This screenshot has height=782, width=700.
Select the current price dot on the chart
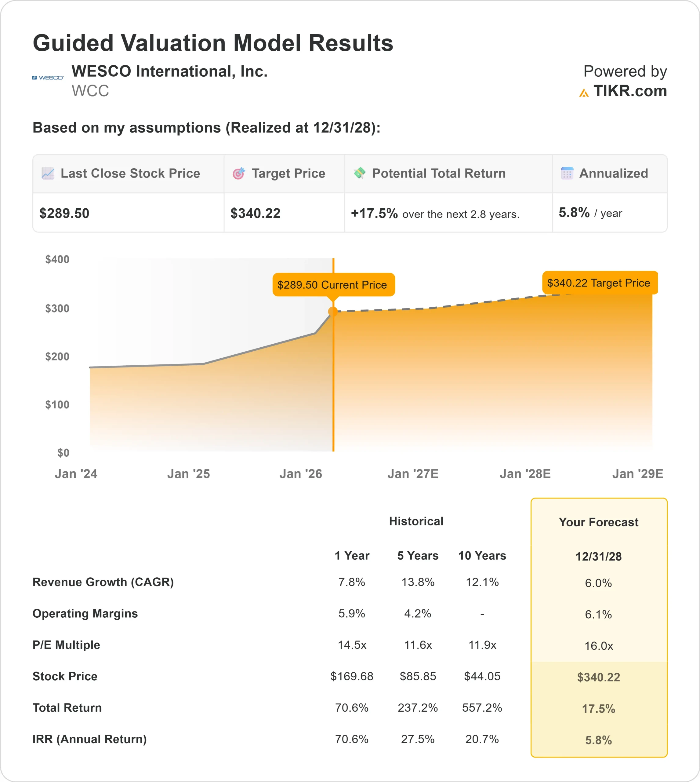[x=333, y=311]
